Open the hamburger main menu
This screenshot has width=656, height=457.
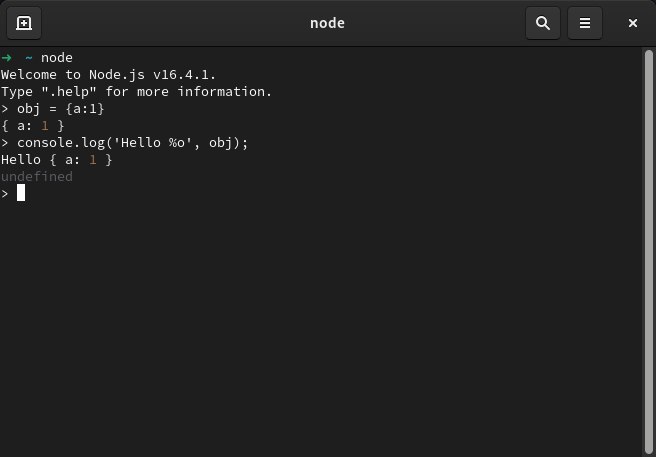(x=584, y=23)
